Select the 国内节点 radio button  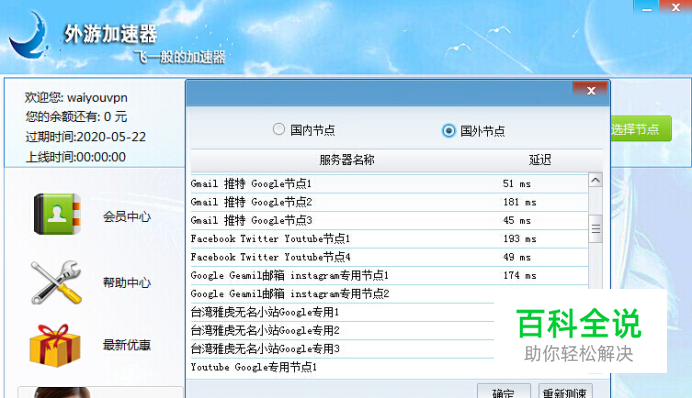pos(278,129)
